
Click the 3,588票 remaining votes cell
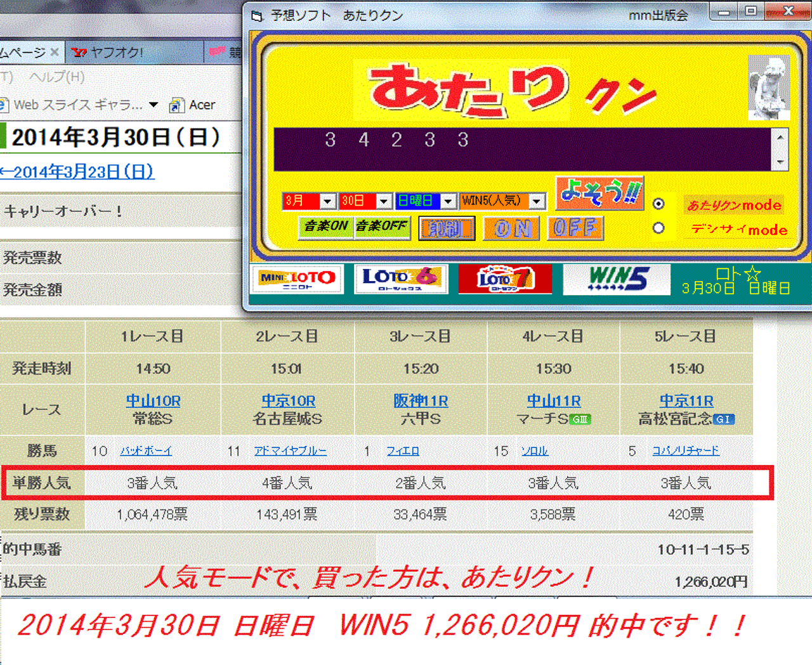click(x=553, y=515)
